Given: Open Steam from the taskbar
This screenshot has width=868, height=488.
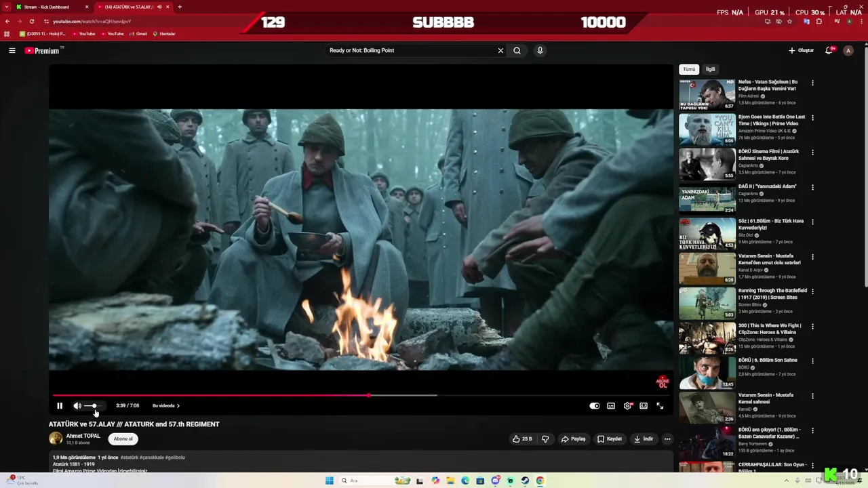Looking at the screenshot, I should tap(525, 481).
